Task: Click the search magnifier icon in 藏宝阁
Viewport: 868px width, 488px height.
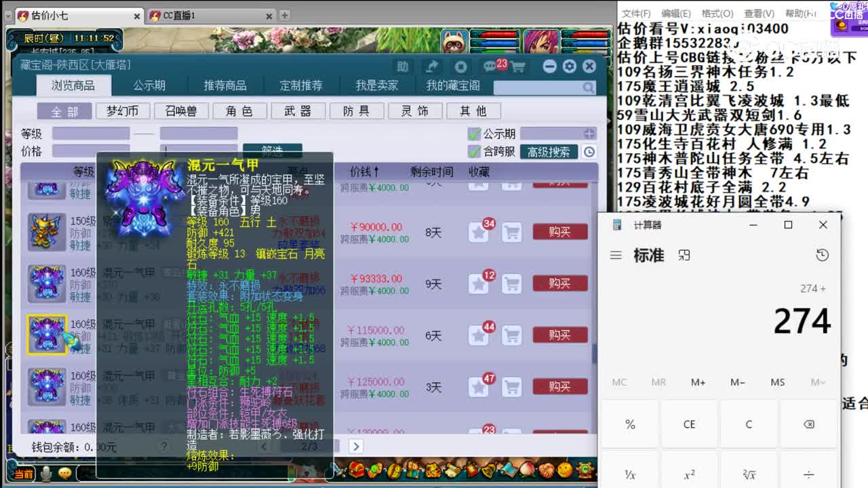Action: 587,87
